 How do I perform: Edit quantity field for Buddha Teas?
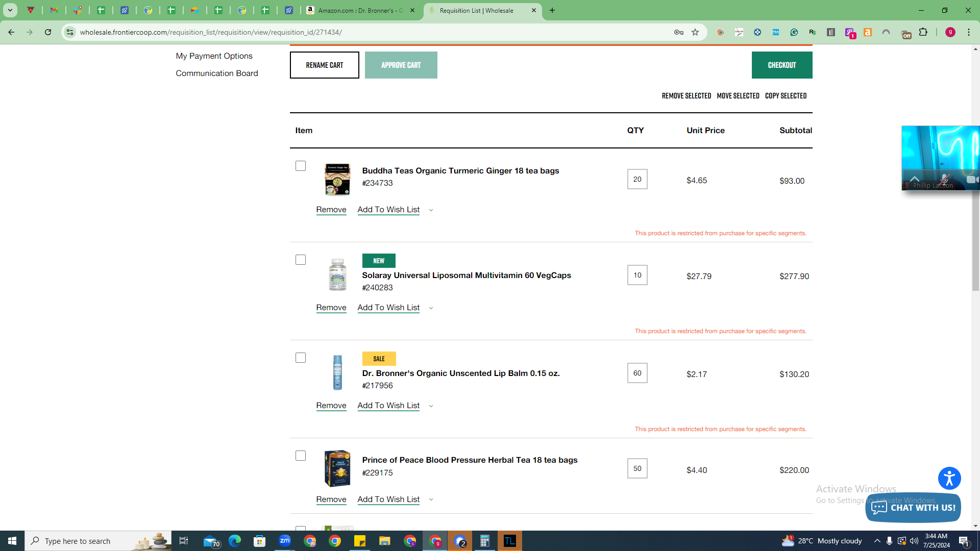point(638,179)
